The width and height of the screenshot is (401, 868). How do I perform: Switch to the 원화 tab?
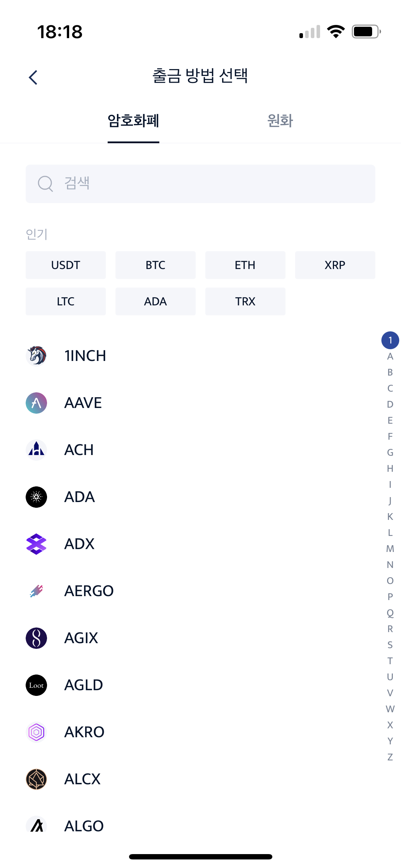pos(280,120)
